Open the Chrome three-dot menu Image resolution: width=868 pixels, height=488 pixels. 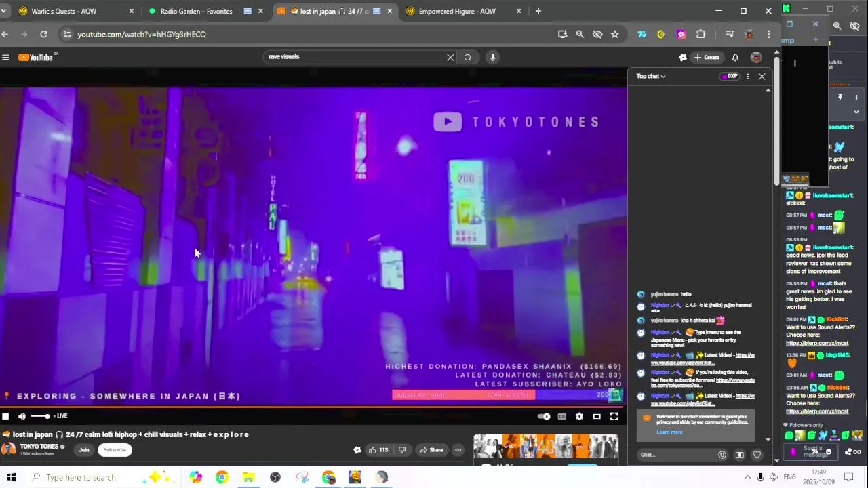coord(768,34)
